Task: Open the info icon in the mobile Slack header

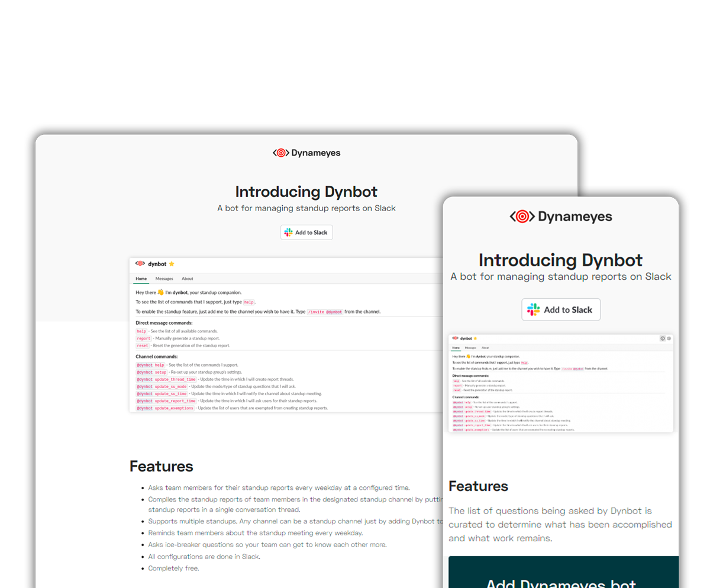Action: pos(663,338)
